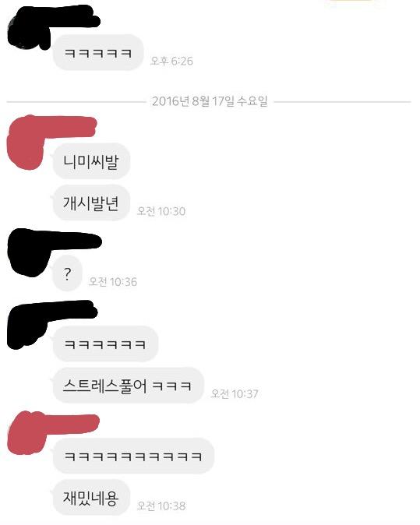Click the 오전 10:36 timestamp

113,282
